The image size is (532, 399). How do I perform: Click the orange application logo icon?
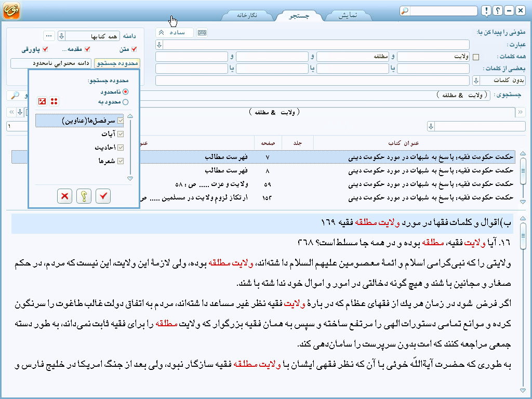tap(11, 11)
